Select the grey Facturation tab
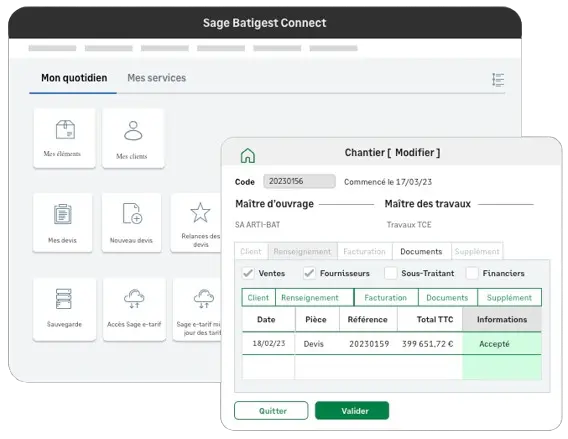The image size is (568, 439). coord(364,251)
